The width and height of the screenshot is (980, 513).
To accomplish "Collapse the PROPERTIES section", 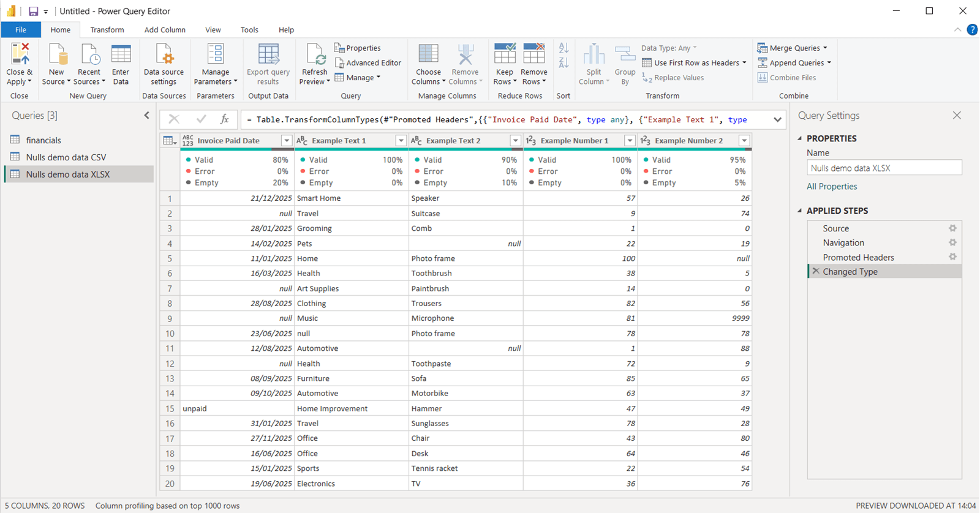I will point(800,138).
